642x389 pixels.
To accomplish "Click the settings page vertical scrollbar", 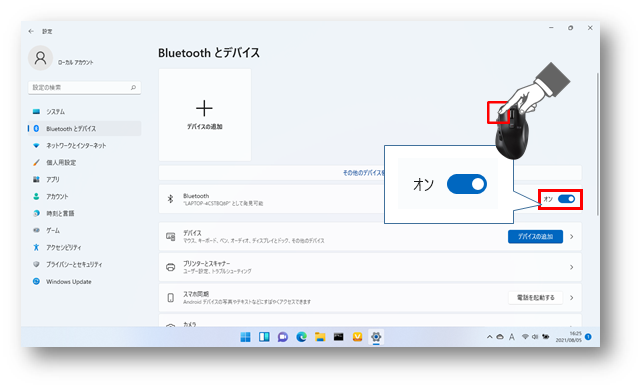I will point(597,144).
